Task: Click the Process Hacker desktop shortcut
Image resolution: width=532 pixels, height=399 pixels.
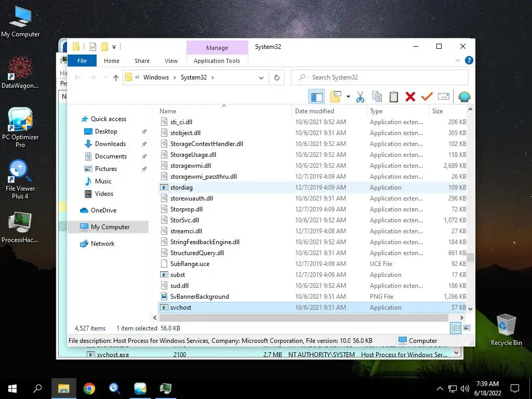Action: (x=20, y=227)
